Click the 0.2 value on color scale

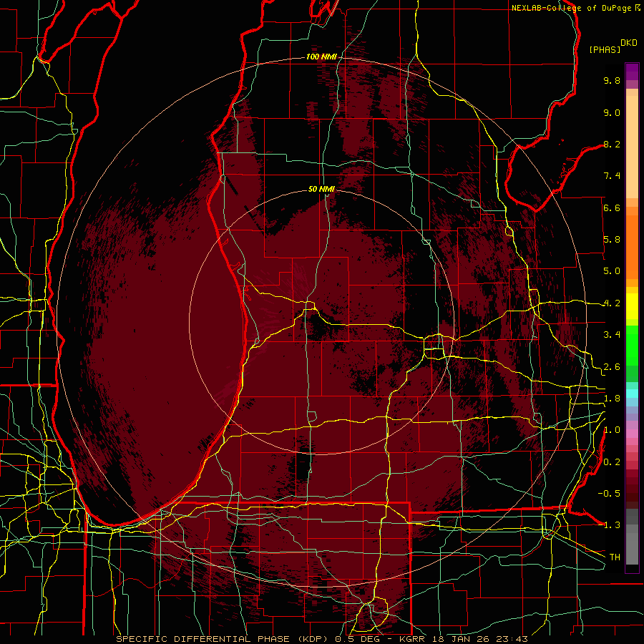(x=612, y=462)
